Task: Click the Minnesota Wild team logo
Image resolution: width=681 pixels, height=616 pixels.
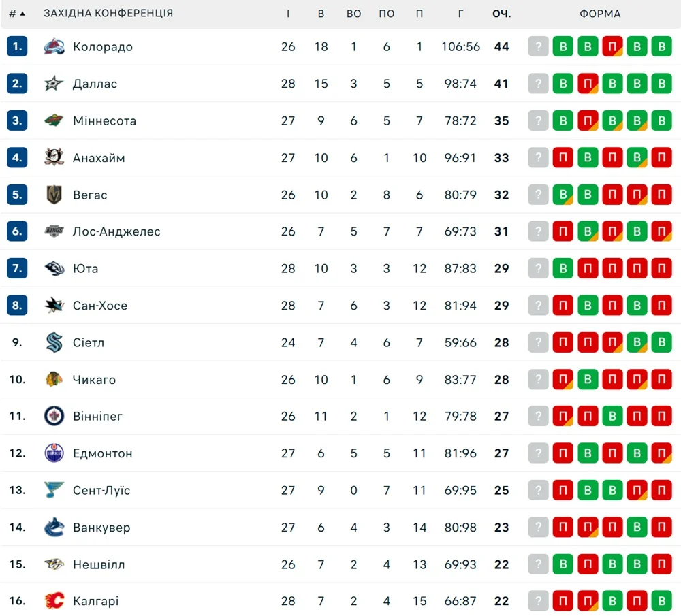Action: point(54,121)
